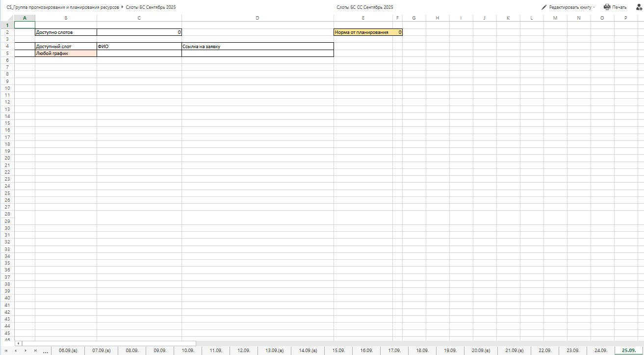
Task: Select column K header
Action: coord(508,18)
